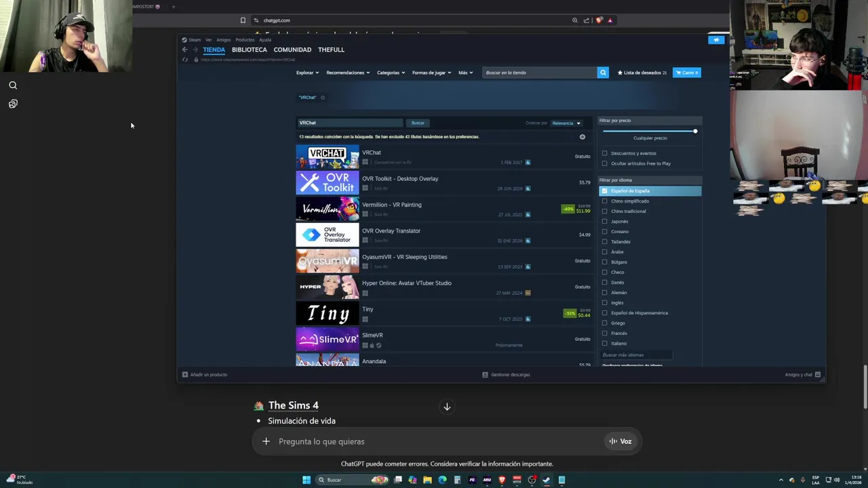Click the browser zoom magnifier icon

[575, 20]
